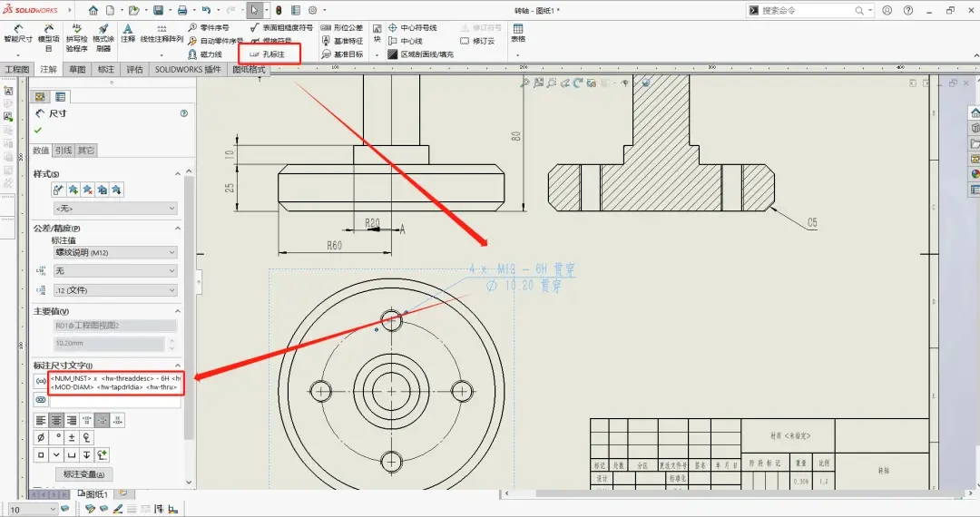Create a new document with the New icon
The width and height of the screenshot is (980, 517).
click(x=110, y=11)
